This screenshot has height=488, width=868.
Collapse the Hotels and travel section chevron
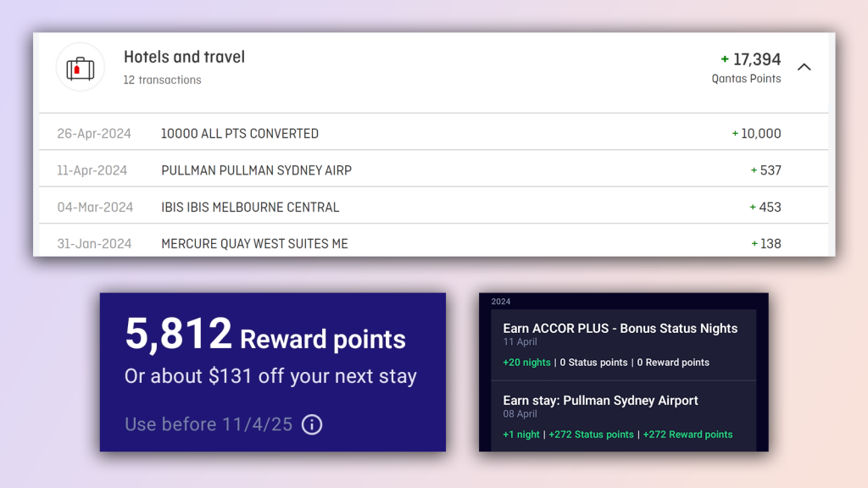(x=804, y=67)
